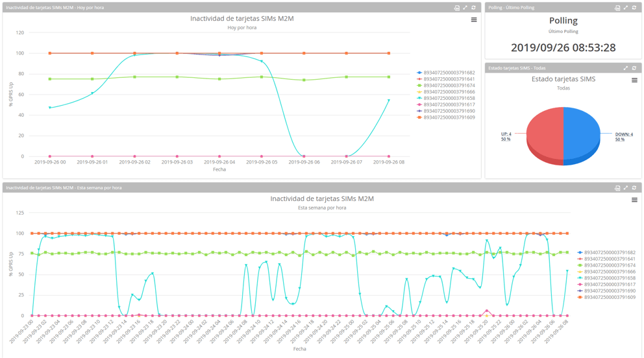The height and width of the screenshot is (358, 644).
Task: Click the 'DOWN: 4' pie label
Action: click(x=624, y=135)
